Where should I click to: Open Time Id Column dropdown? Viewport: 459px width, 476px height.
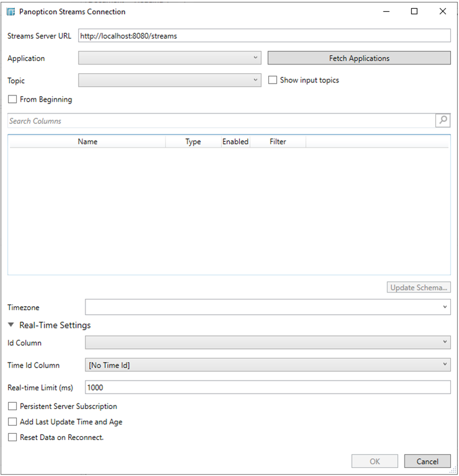pyautogui.click(x=268, y=364)
